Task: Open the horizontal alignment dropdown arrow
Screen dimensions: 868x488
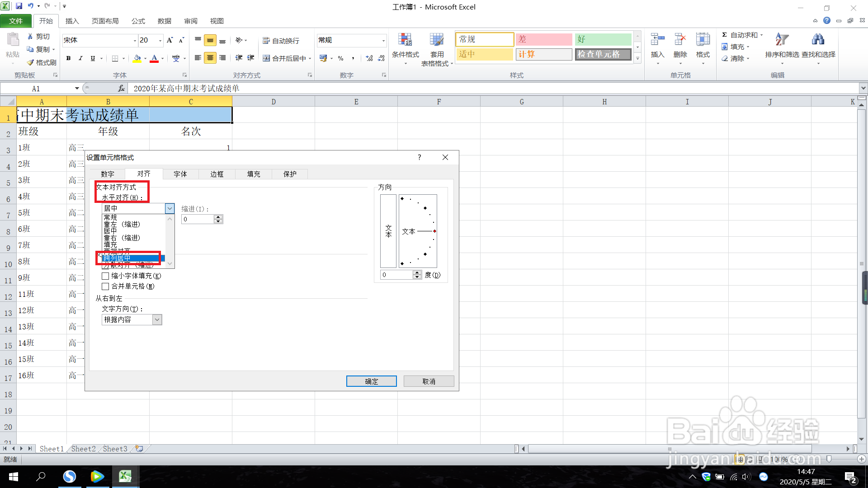Action: 170,208
